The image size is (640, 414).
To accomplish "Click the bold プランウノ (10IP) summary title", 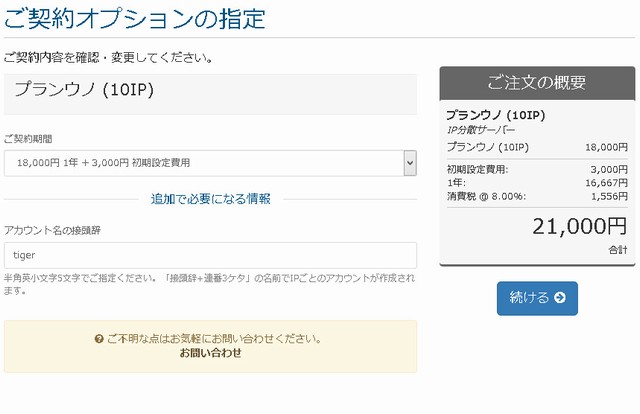I will (494, 115).
